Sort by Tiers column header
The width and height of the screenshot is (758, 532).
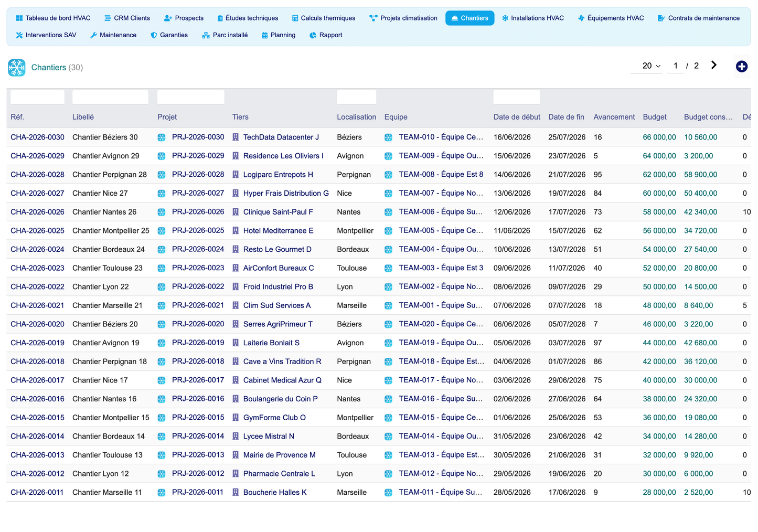click(x=240, y=117)
